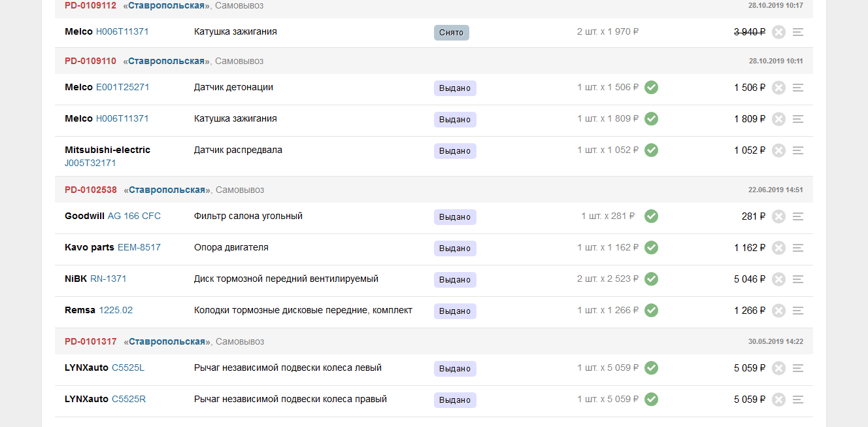Open the lines menu icon for Опора двигателя row
868x427 pixels.
click(x=798, y=248)
